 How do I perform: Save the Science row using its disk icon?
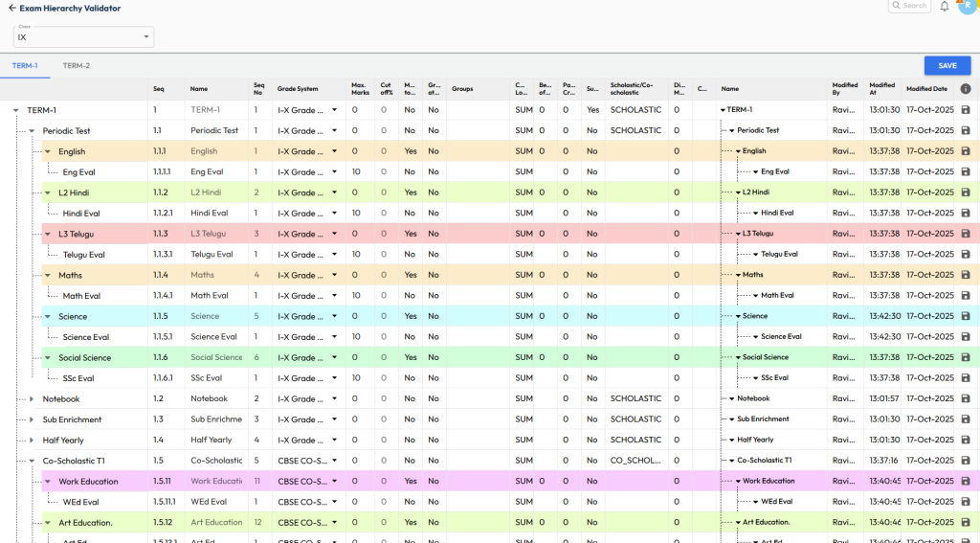[966, 316]
